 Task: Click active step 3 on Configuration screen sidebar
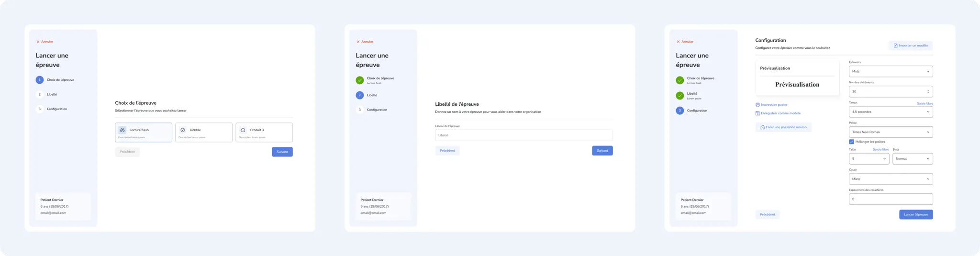coord(680,111)
